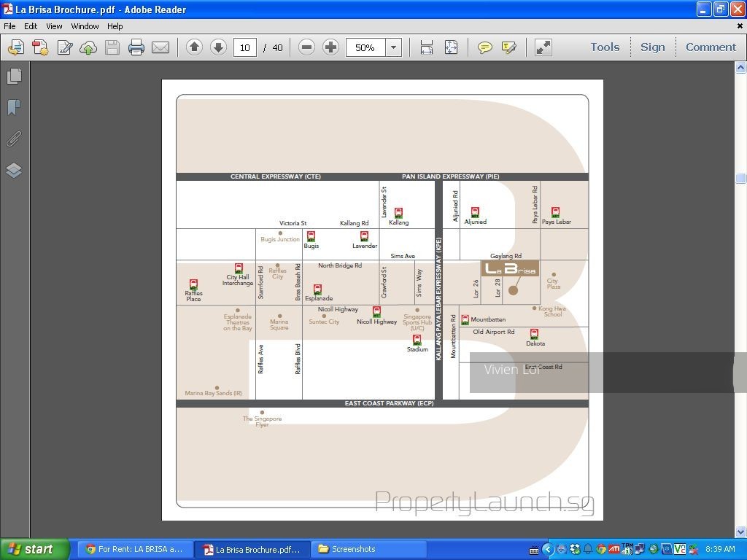Switch to Screenshots folder taskbar item

368,549
